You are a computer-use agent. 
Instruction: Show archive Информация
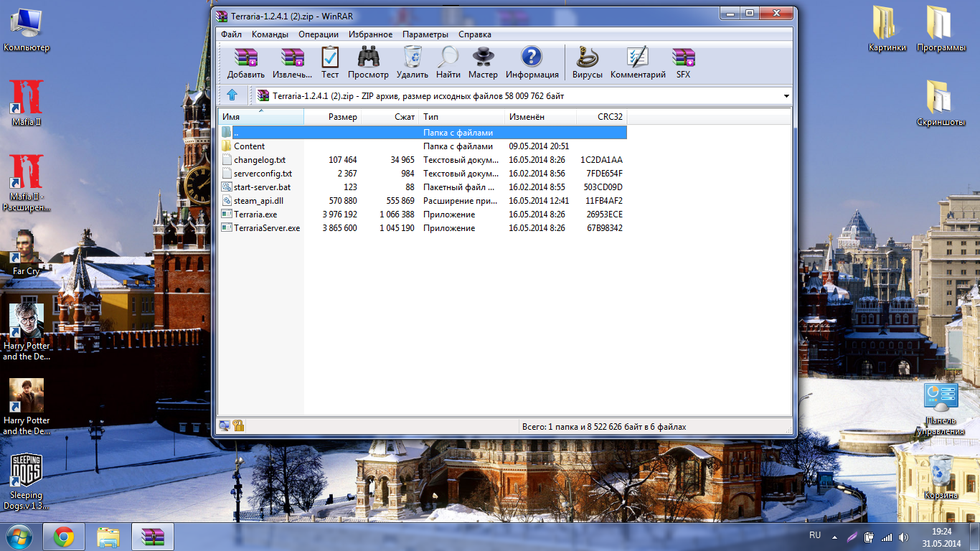(532, 62)
